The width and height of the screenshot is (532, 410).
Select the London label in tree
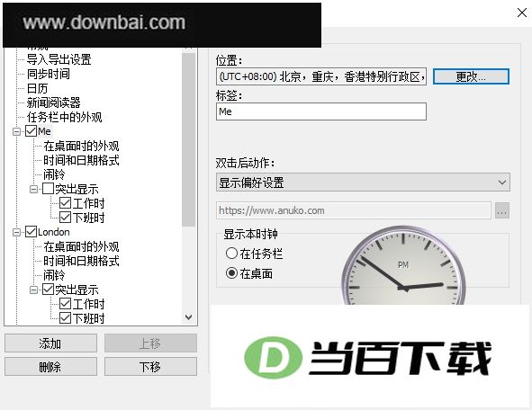click(x=54, y=232)
